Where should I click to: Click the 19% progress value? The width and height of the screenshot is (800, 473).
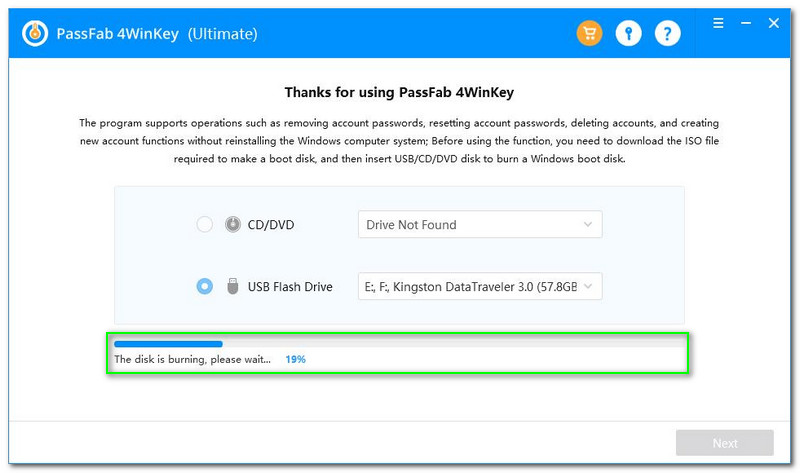coord(295,359)
